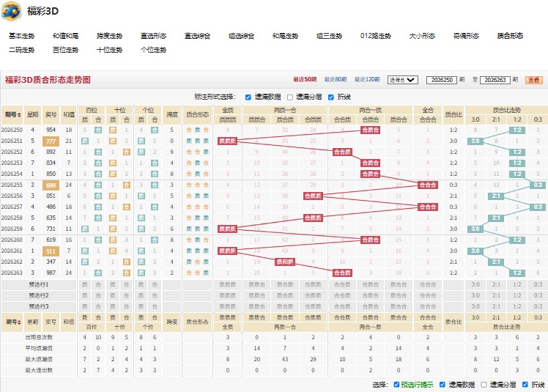Toggle the top 遗漏数据 checkbox

coord(248,97)
